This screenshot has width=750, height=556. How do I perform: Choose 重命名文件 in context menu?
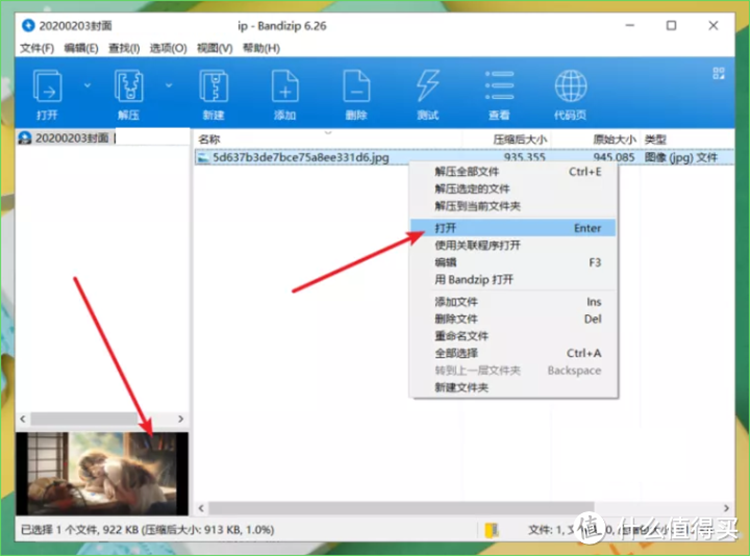click(513, 336)
